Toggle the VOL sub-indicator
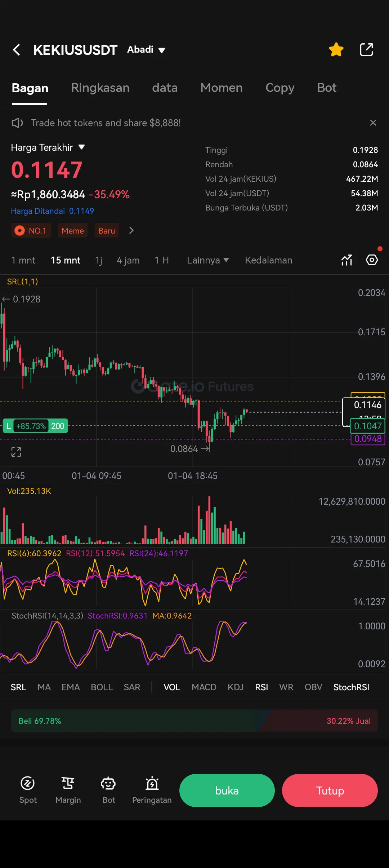 pyautogui.click(x=172, y=687)
